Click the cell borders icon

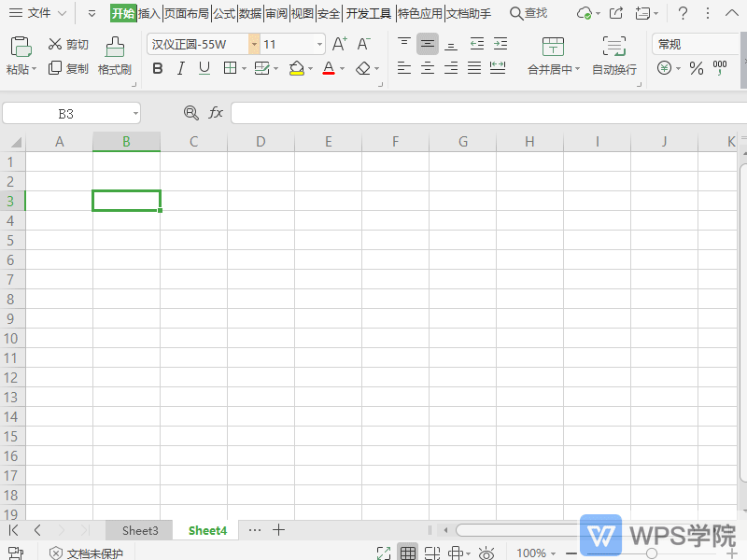tap(230, 68)
